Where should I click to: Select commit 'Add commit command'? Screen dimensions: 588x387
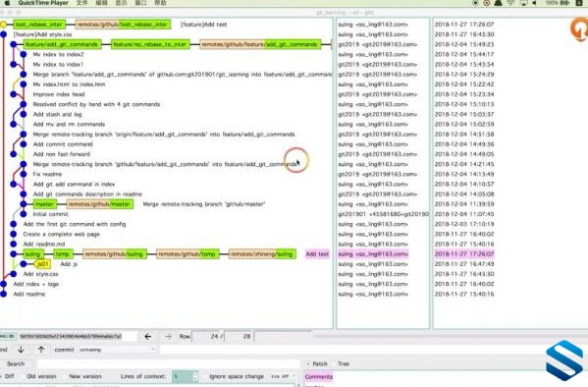tap(63, 144)
